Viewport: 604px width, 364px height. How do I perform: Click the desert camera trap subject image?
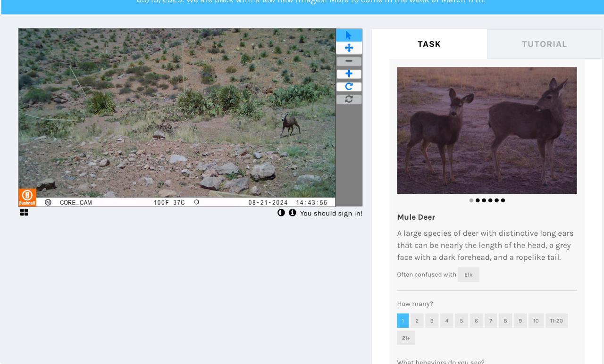click(177, 117)
